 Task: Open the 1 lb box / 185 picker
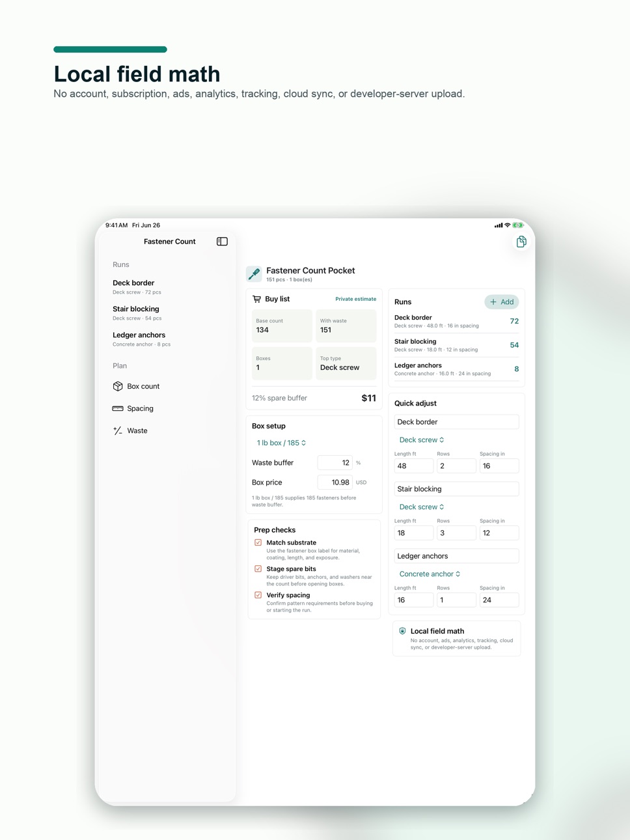click(281, 443)
